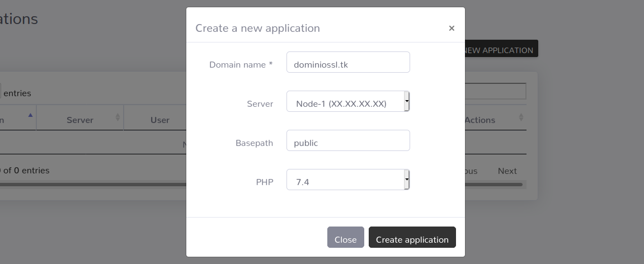
Task: Focus the Basepath input containing public
Action: point(348,140)
